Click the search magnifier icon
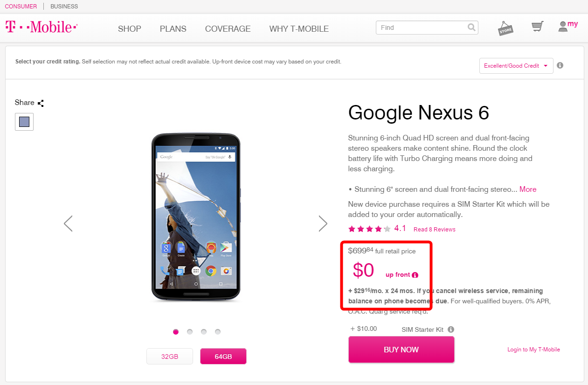The height and width of the screenshot is (385, 588). pyautogui.click(x=471, y=28)
